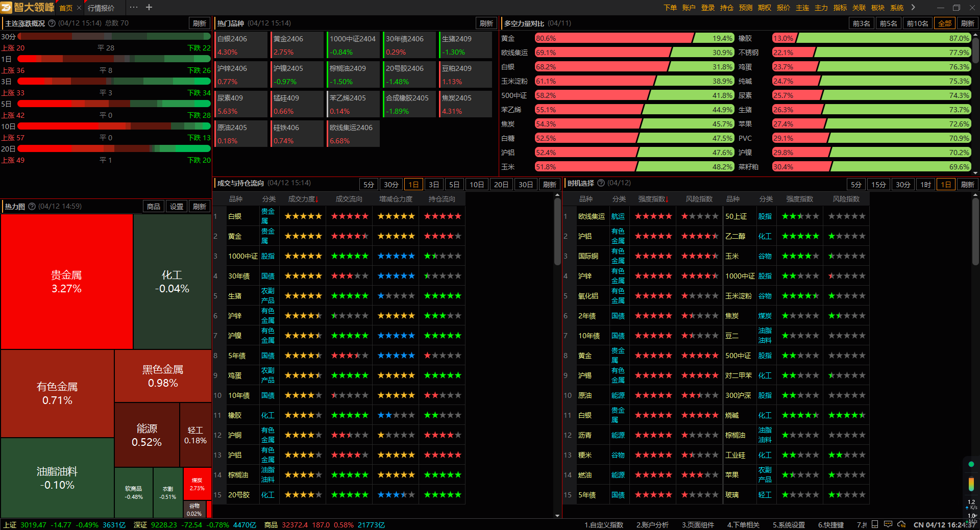The height and width of the screenshot is (530, 980).
Task: Select 30分 period in 成交与持仓流向
Action: pos(391,185)
